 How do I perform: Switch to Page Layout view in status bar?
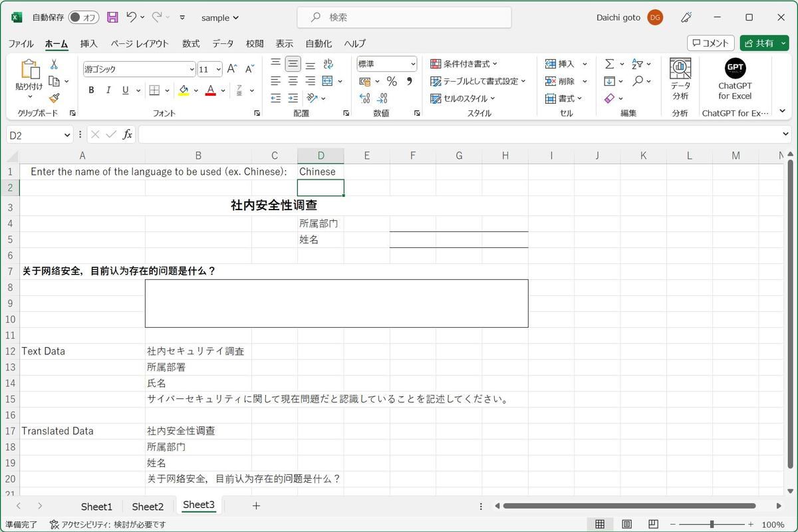coord(626,524)
